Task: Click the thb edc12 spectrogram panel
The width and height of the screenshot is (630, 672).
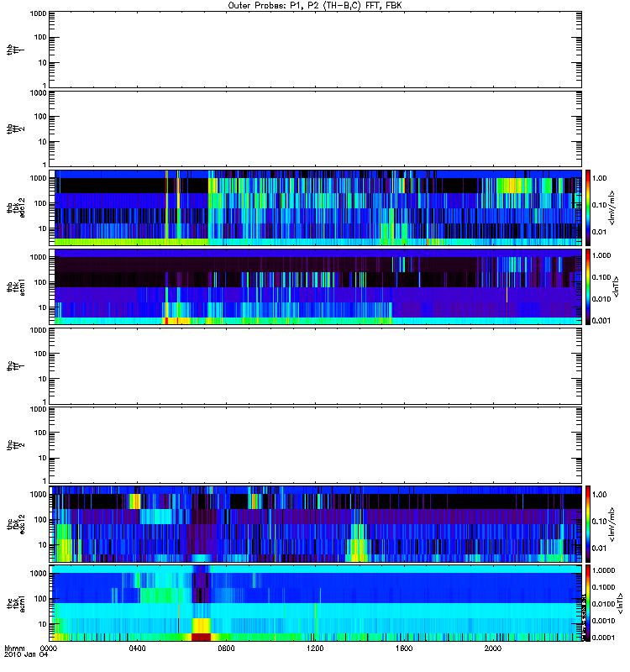Action: coord(316,207)
